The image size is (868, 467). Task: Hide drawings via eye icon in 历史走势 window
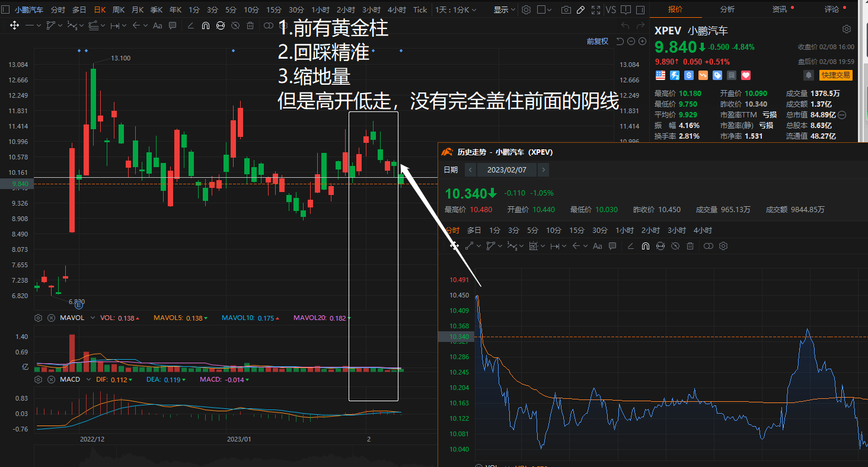(x=675, y=246)
